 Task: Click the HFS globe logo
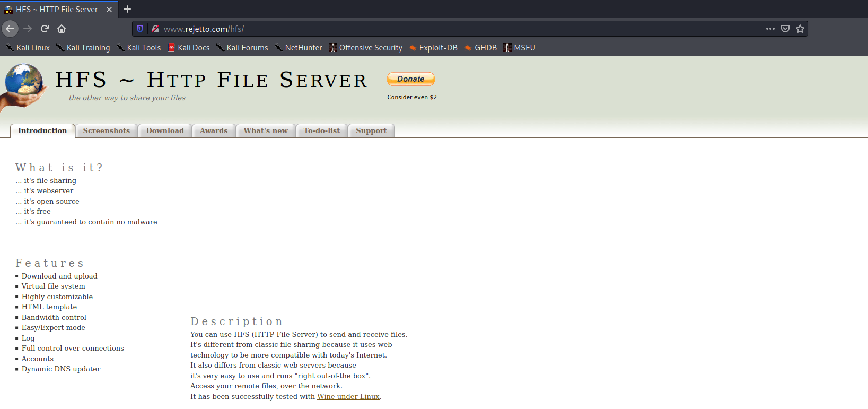click(x=24, y=85)
